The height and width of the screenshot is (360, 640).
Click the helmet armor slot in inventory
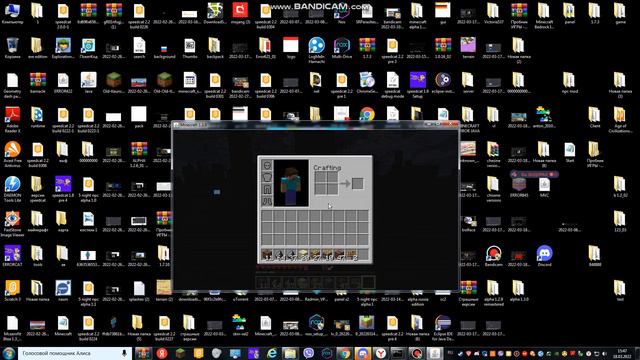[x=267, y=166]
